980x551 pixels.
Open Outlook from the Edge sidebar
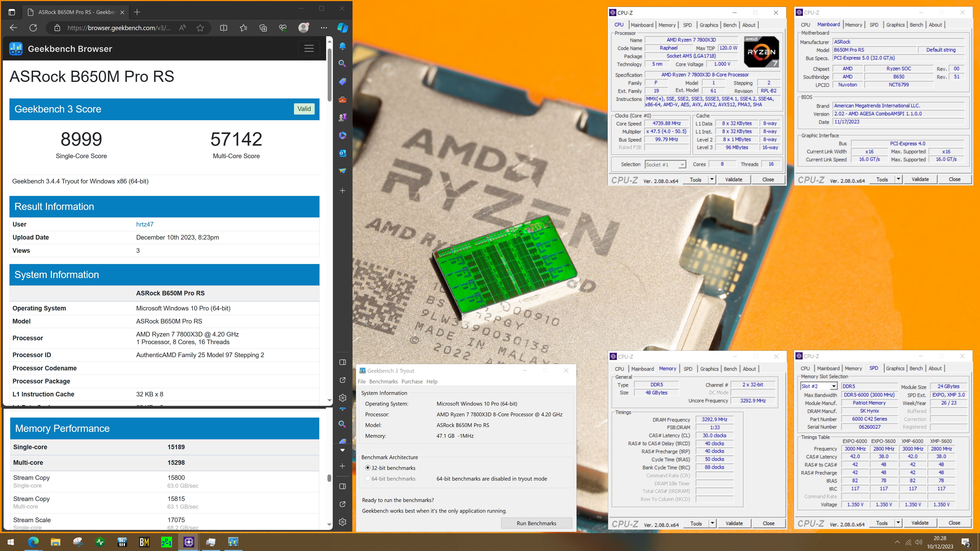pyautogui.click(x=342, y=153)
